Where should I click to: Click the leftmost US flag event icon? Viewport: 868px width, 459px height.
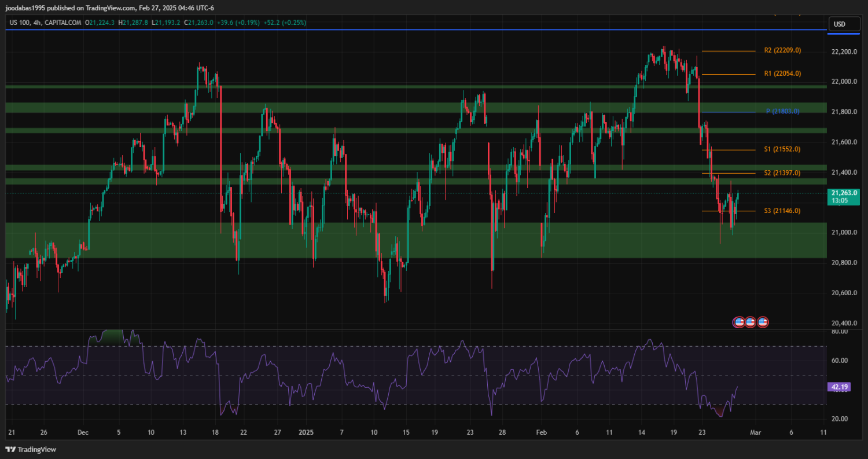(738, 322)
